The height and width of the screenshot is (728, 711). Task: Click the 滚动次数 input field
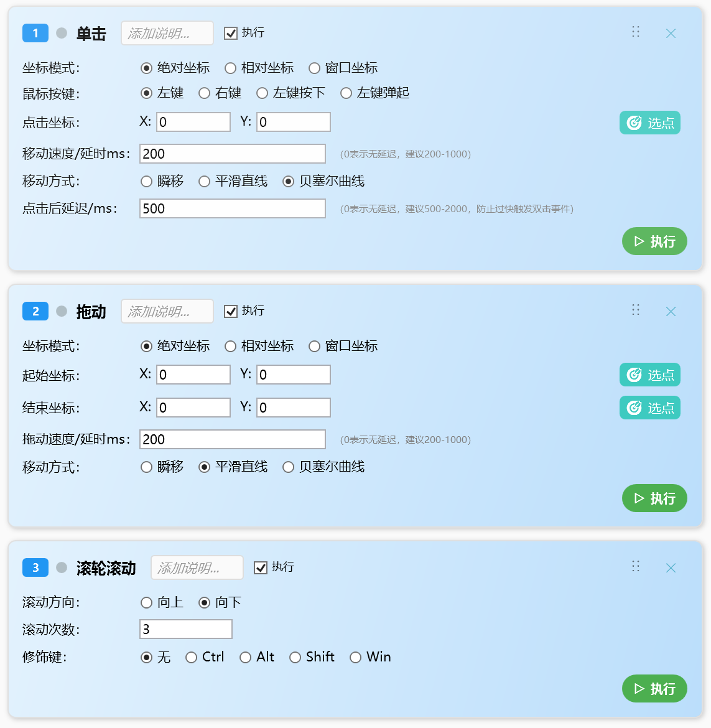click(185, 629)
